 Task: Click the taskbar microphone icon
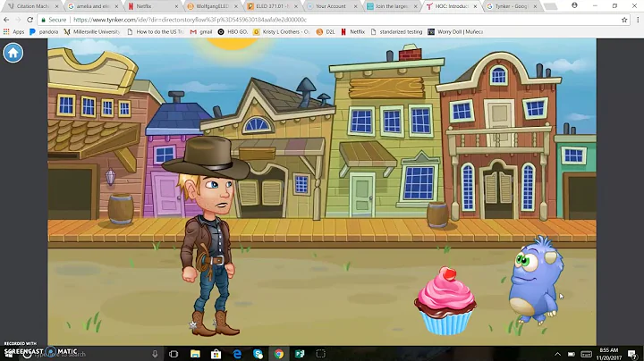155,354
